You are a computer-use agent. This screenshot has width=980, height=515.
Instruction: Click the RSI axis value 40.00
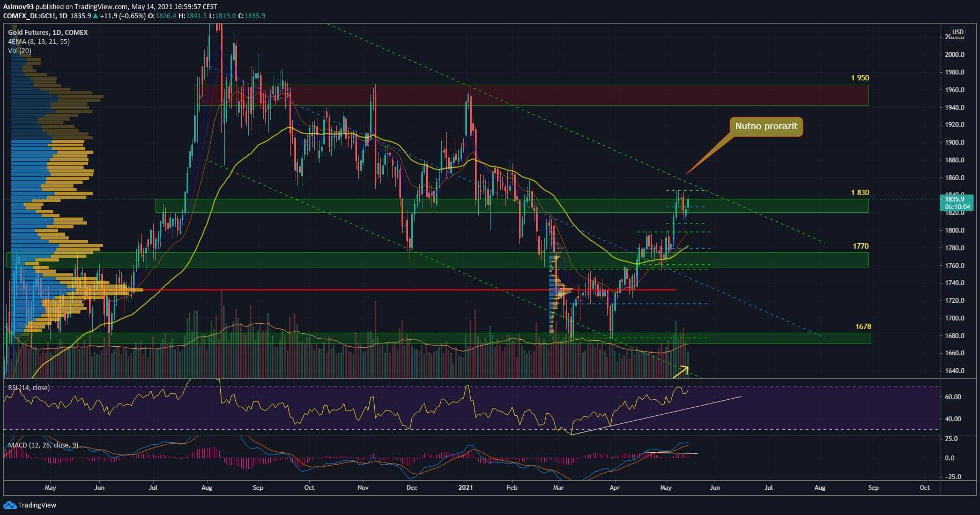(x=953, y=419)
